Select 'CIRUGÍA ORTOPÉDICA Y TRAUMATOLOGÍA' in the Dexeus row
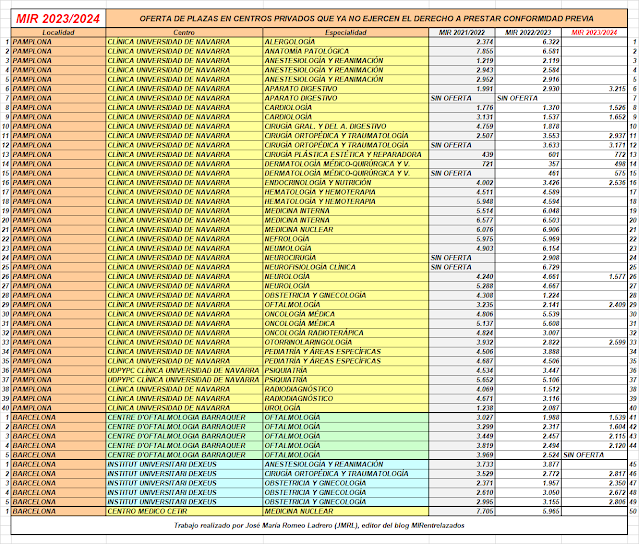This screenshot has height=544, width=639. pos(346,474)
